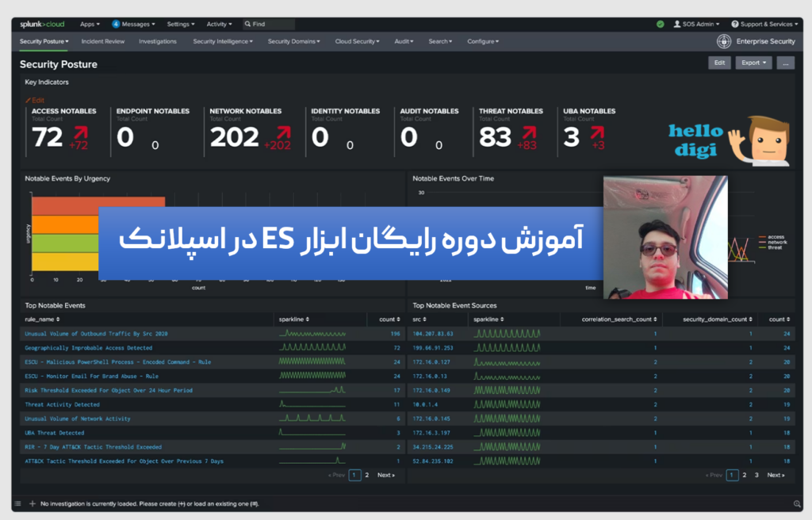Screen dimensions: 812x520
Task: Open Threat Activity Detected rule
Action: pyautogui.click(x=62, y=404)
